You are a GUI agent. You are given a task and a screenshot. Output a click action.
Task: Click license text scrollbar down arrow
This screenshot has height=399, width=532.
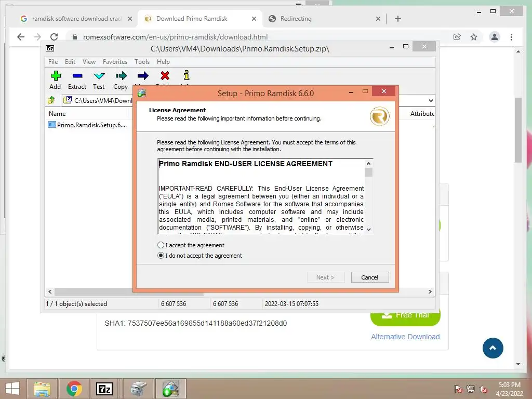[x=369, y=229]
